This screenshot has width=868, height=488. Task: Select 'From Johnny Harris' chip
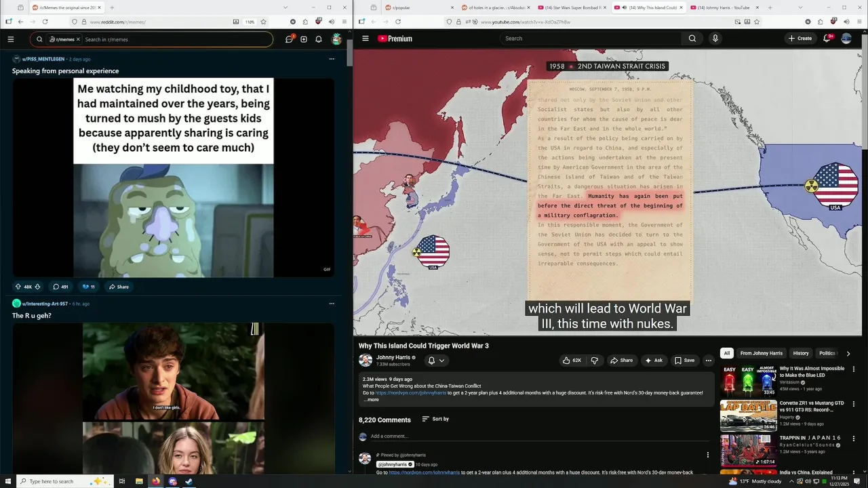(x=762, y=353)
